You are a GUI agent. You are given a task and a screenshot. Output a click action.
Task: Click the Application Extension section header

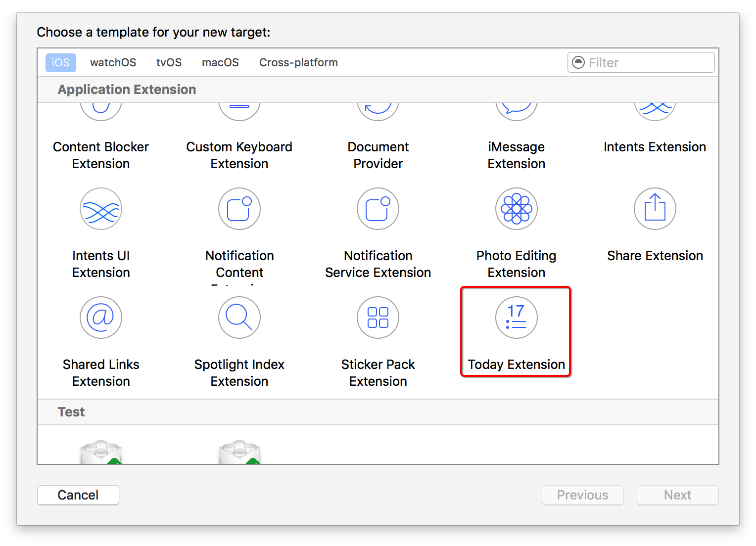[x=127, y=90]
